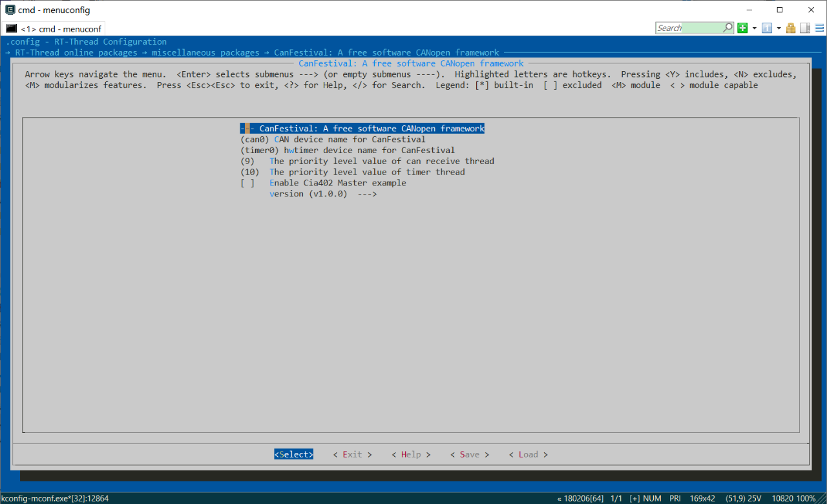Screen dimensions: 827x504
Task: Click the < Help > button
Action: click(411, 454)
